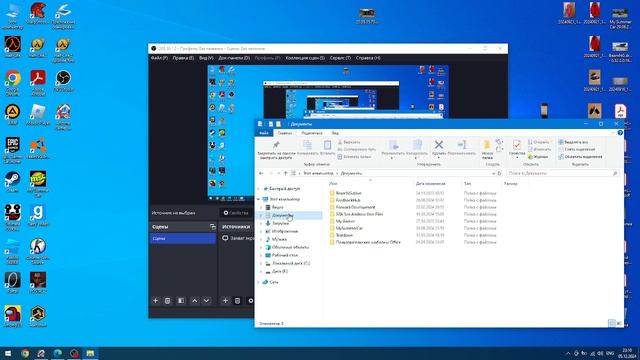Click Вставить ярлык in Explorer ribbon
640x360 pixels.
(x=354, y=157)
